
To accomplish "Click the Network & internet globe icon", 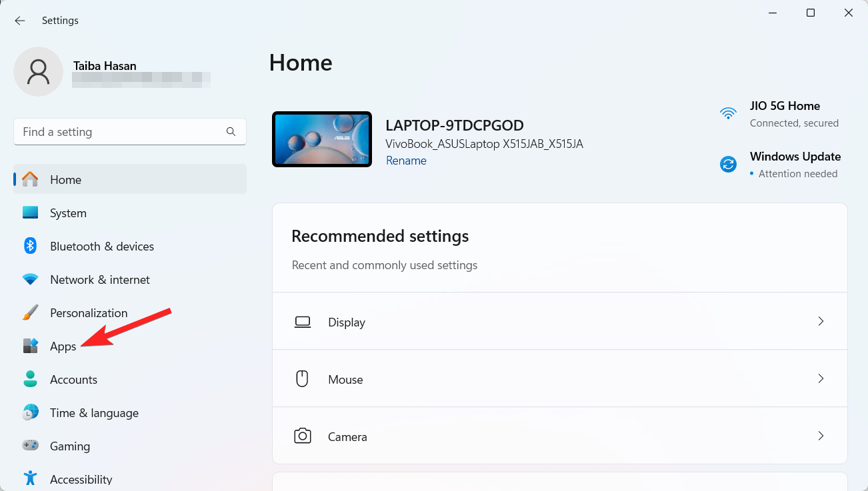I will click(x=31, y=279).
